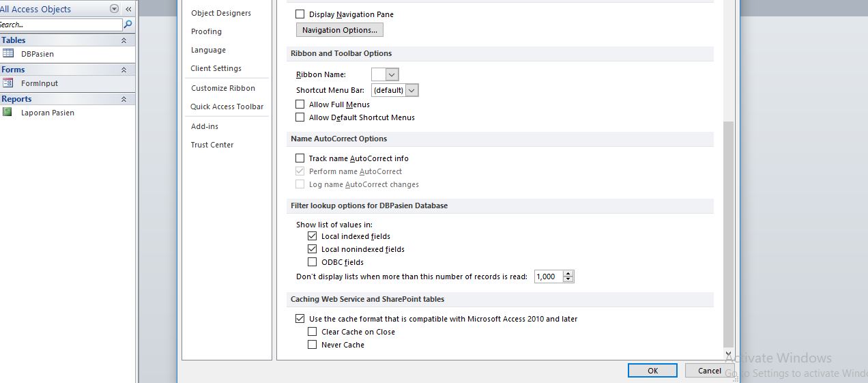Viewport: 868px width, 383px height.
Task: Collapse the Reports group
Action: pyautogui.click(x=124, y=99)
